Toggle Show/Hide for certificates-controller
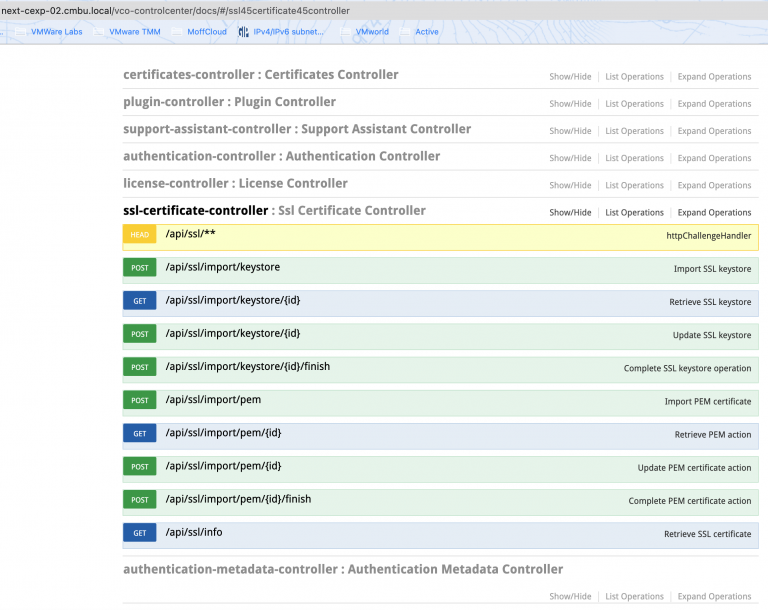768x610 pixels. click(570, 77)
